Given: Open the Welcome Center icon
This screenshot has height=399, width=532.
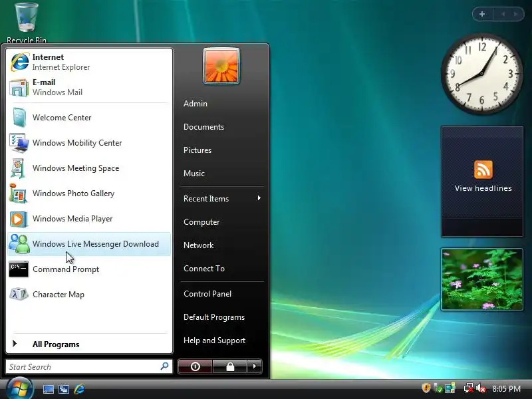Looking at the screenshot, I should (x=19, y=118).
